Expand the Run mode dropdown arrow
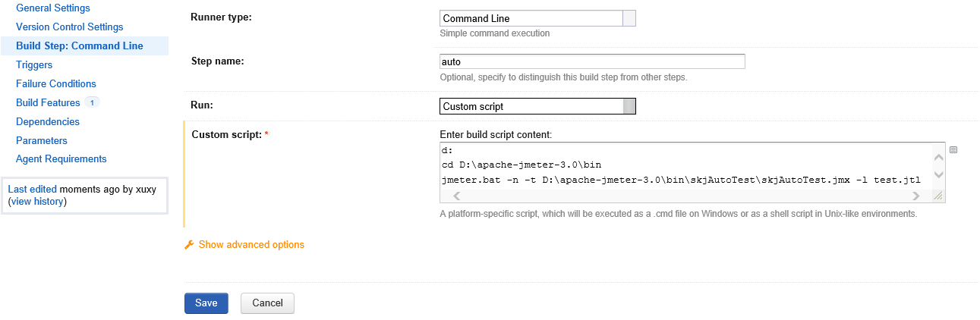The image size is (980, 320). (x=629, y=107)
